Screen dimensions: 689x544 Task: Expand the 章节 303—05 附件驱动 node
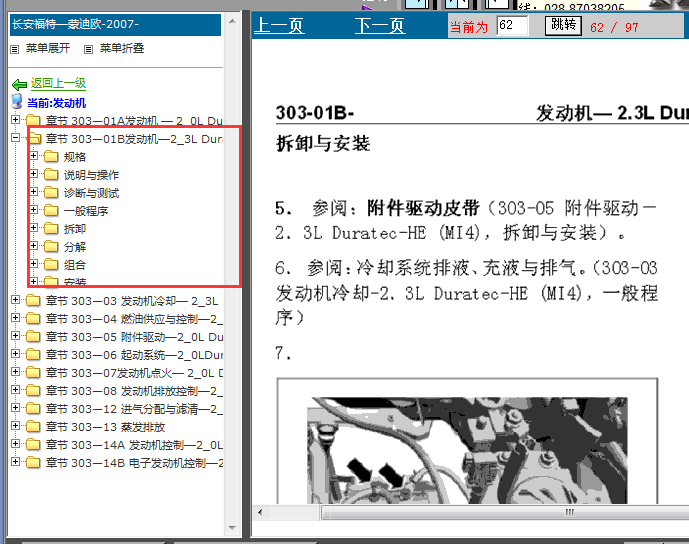15,335
